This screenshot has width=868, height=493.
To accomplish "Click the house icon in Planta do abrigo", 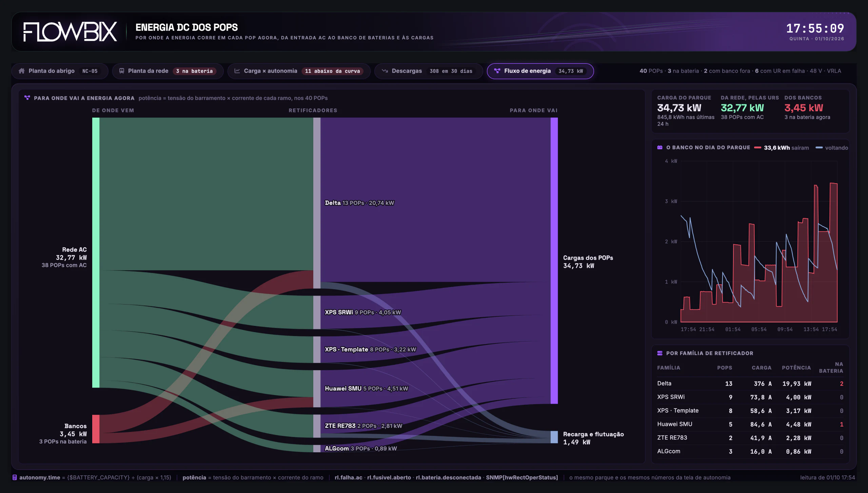I will point(22,71).
